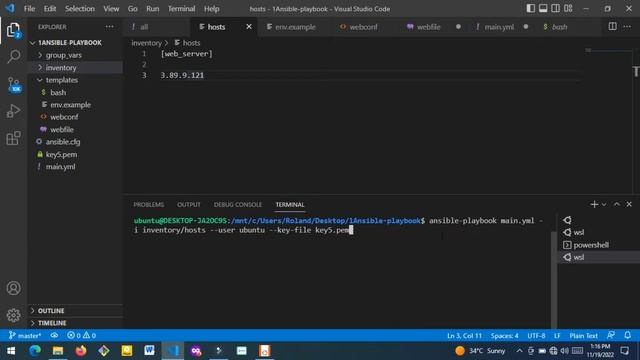The height and width of the screenshot is (360, 640).
Task: Open the bash file in templates
Action: click(x=58, y=92)
